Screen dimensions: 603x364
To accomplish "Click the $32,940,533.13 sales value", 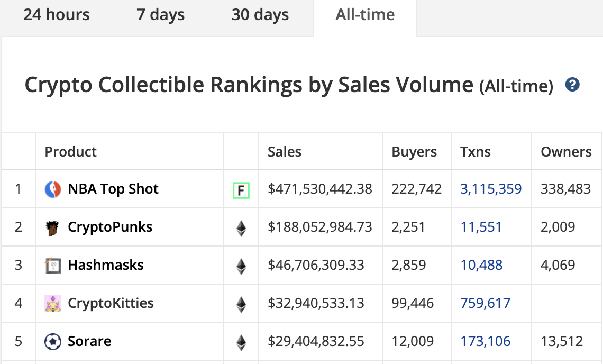I will pyautogui.click(x=316, y=303).
